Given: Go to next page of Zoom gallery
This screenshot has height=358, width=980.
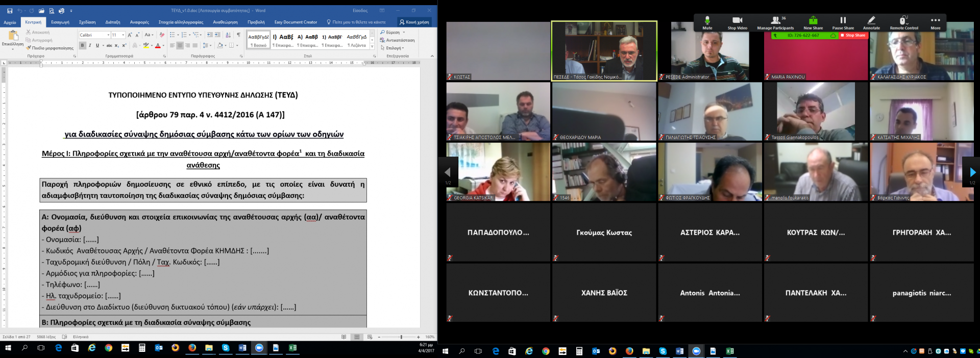Looking at the screenshot, I should 972,172.
